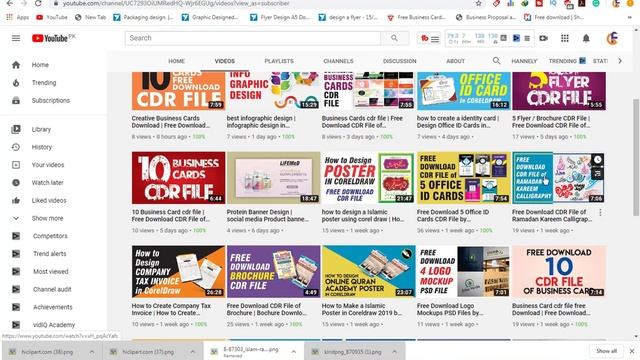Open the hamburger guide menu

coord(16,38)
